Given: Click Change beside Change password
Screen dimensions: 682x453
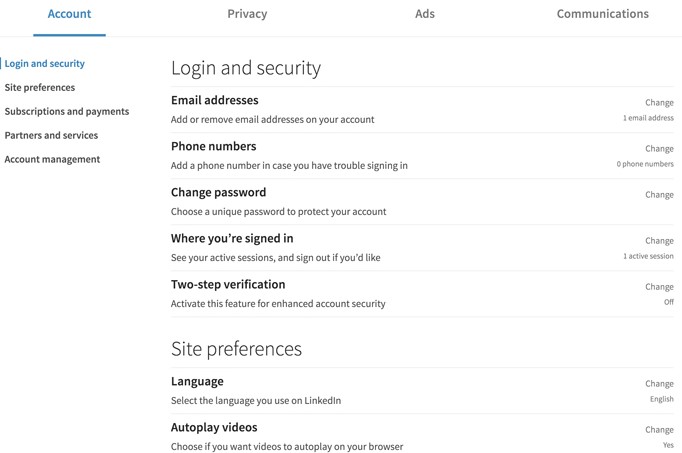Looking at the screenshot, I should (x=659, y=195).
